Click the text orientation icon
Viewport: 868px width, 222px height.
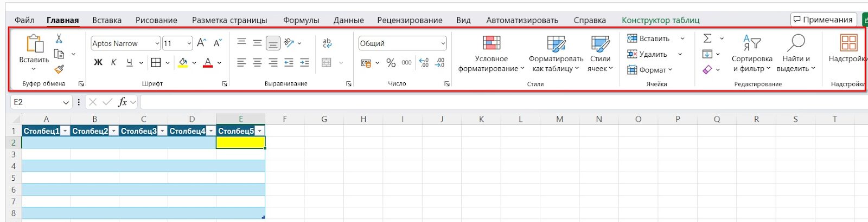[x=289, y=43]
